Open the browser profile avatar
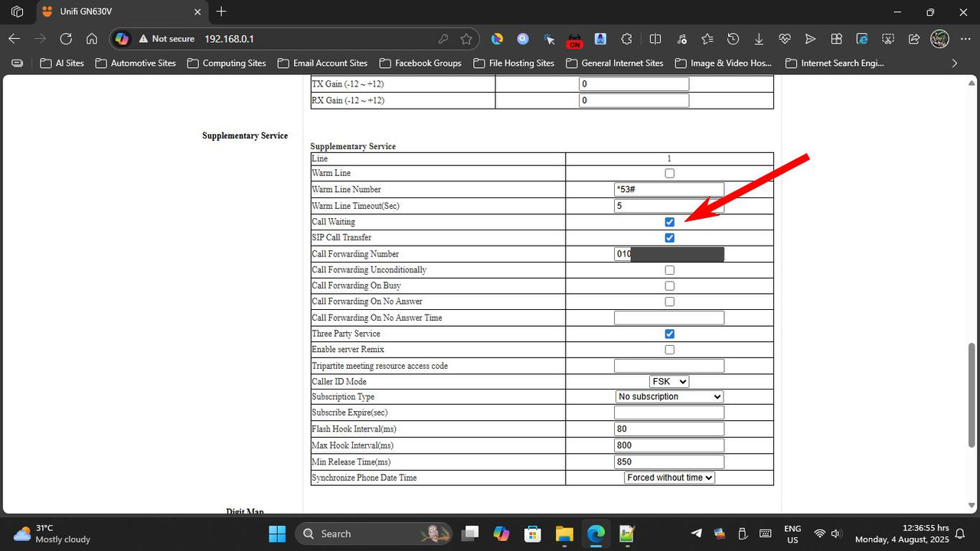This screenshot has width=980, height=551. 939,39
